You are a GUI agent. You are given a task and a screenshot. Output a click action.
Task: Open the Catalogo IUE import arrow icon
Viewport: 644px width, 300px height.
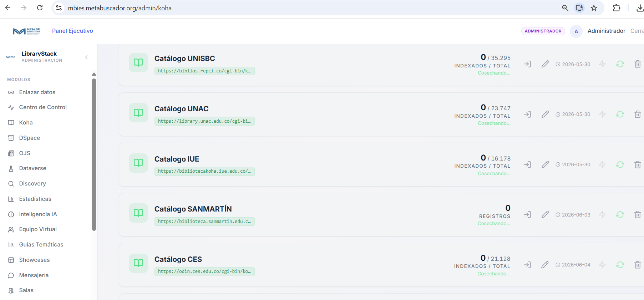point(527,165)
